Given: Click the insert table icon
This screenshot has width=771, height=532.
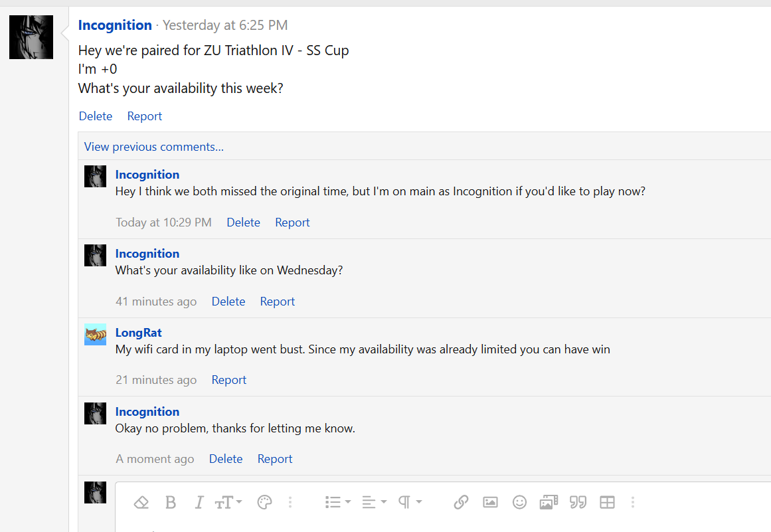Looking at the screenshot, I should coord(607,502).
